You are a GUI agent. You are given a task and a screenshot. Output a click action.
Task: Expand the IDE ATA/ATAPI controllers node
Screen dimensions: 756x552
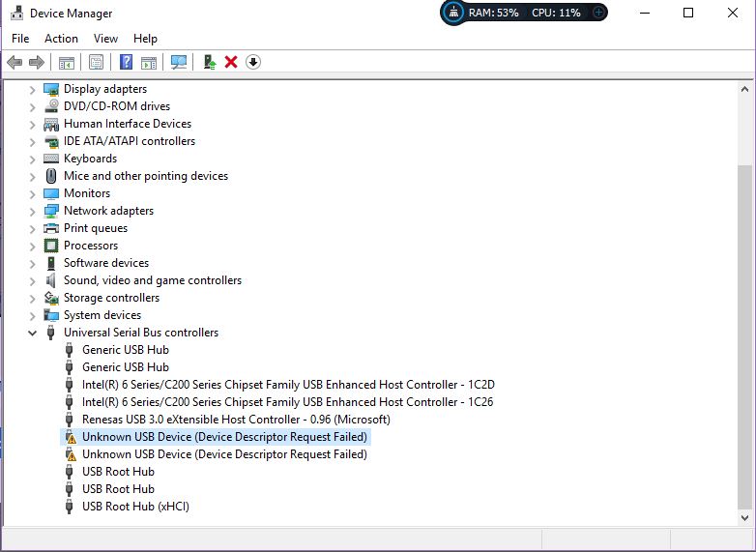(x=32, y=142)
